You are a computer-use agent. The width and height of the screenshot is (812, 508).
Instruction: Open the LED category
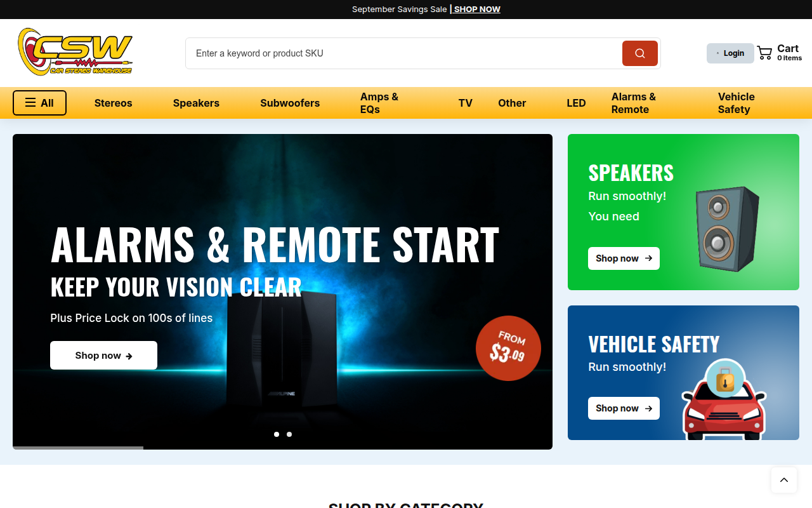coord(576,103)
